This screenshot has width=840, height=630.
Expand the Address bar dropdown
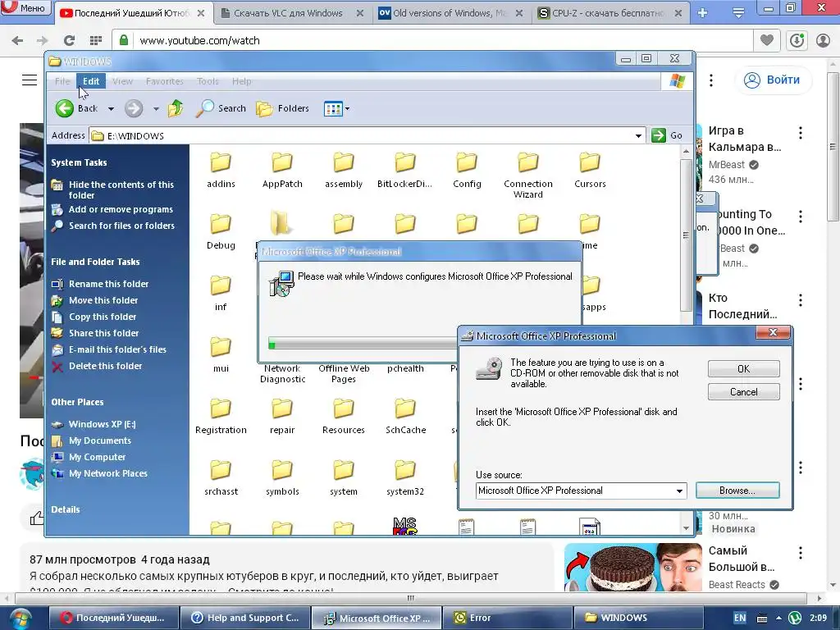(x=638, y=136)
